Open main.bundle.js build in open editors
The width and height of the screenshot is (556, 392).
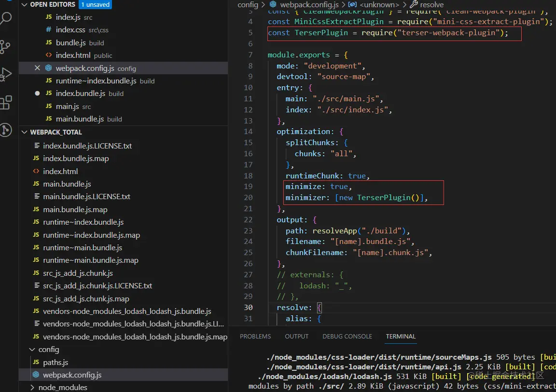click(x=124, y=119)
